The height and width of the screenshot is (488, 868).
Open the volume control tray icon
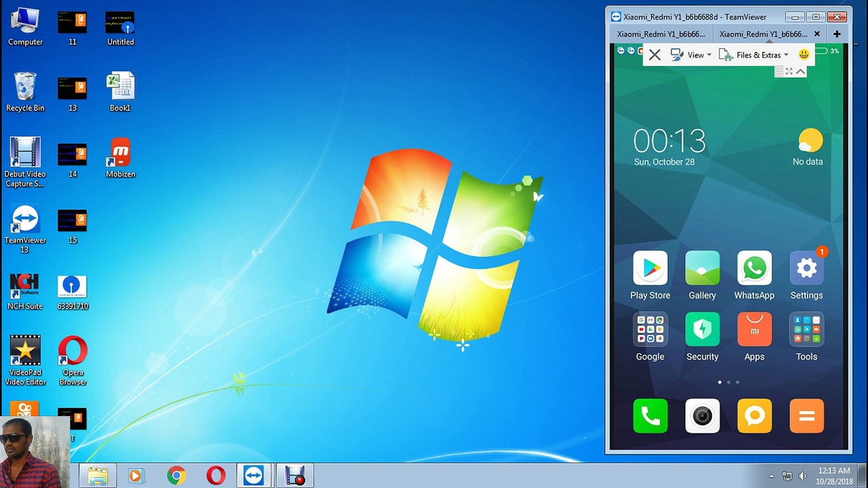pyautogui.click(x=803, y=476)
